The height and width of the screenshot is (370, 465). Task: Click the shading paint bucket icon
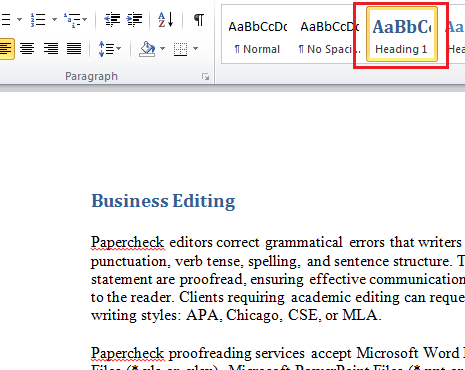pos(147,49)
